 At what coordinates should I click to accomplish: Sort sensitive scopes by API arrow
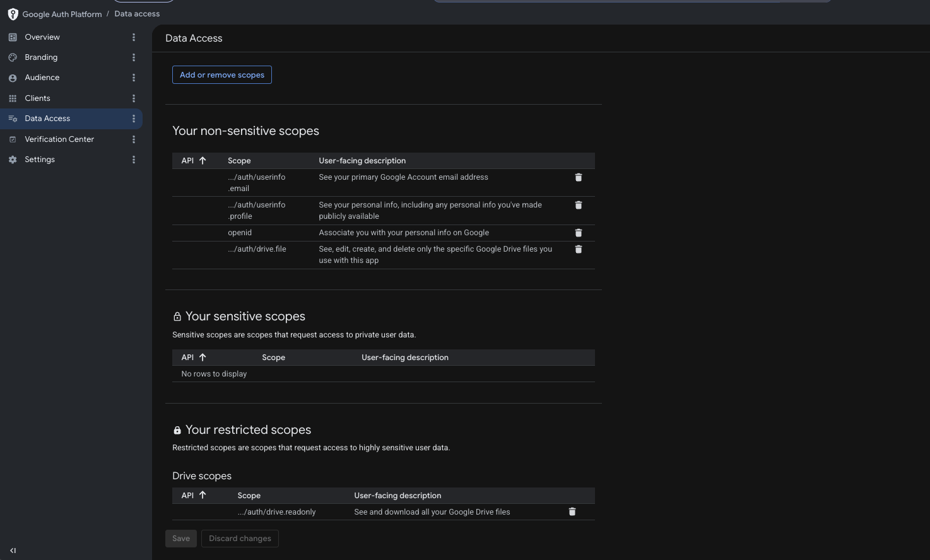point(203,358)
